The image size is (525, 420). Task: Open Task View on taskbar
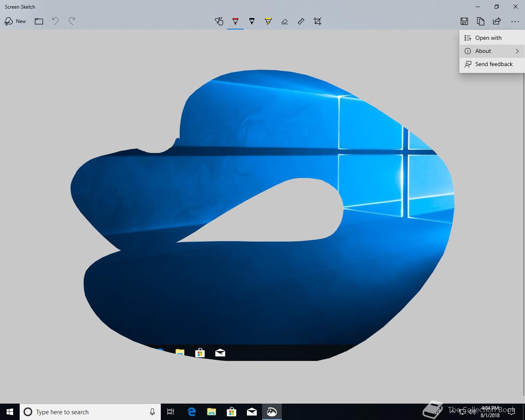[171, 412]
